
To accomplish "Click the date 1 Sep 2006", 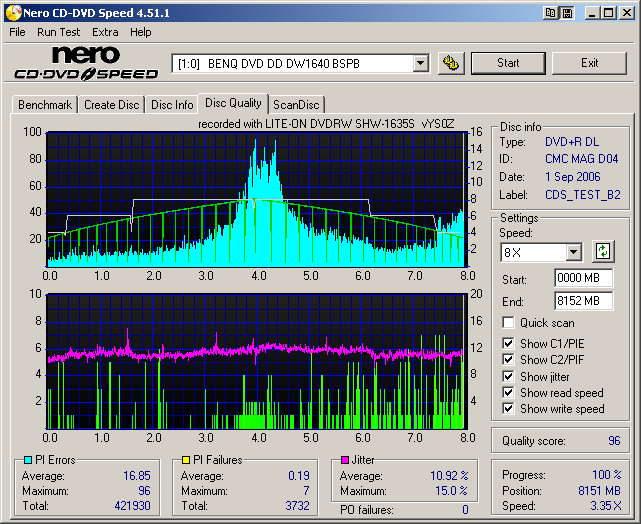I will [x=573, y=177].
